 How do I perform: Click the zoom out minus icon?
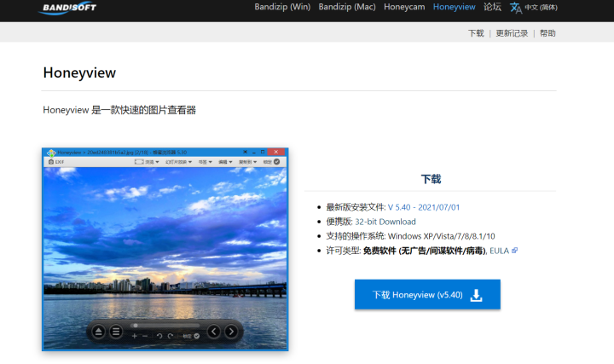[x=145, y=336]
